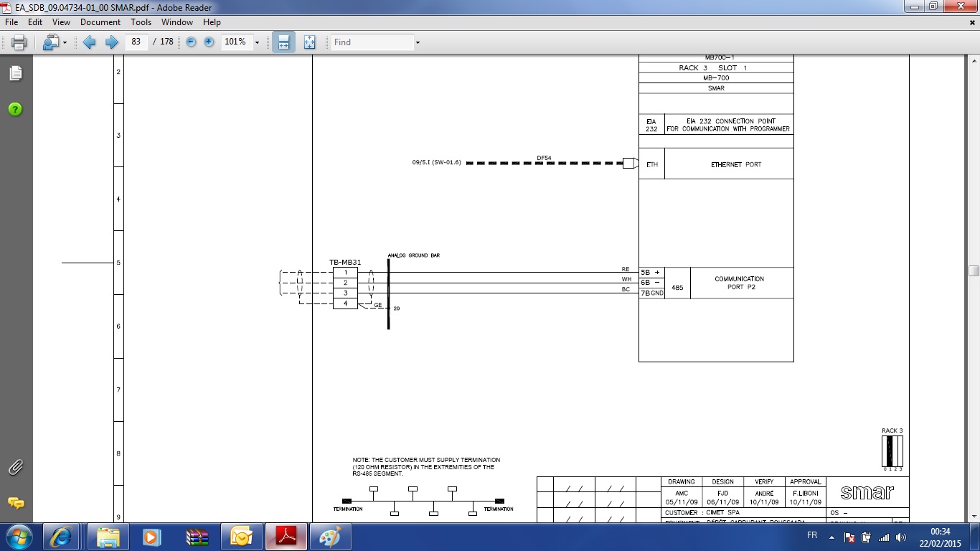Open the Action Center flag icon
Screen dimensions: 980x551
(x=849, y=537)
